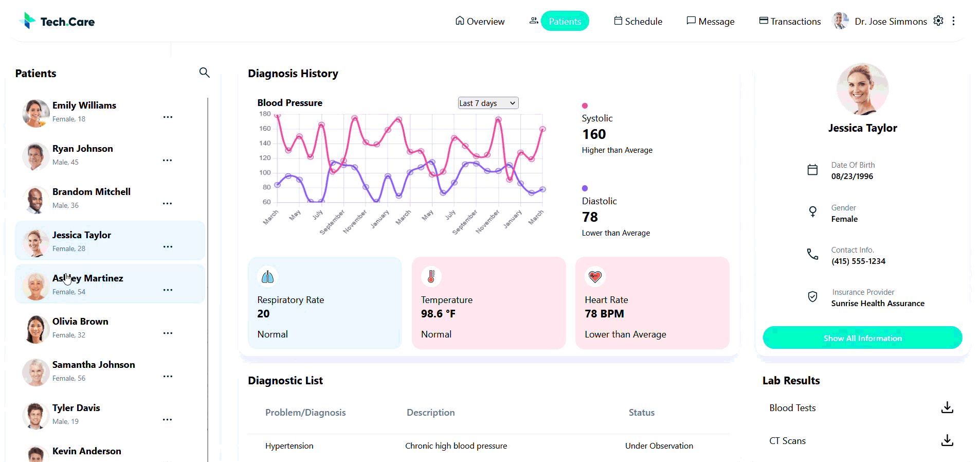
Task: Click the purple Diastolic legend dot
Action: (x=585, y=188)
